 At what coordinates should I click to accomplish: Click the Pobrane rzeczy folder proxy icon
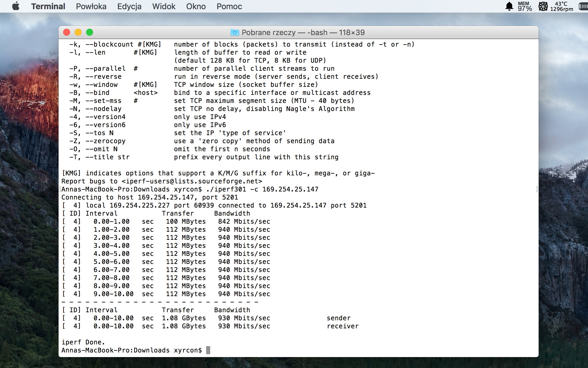pos(235,32)
